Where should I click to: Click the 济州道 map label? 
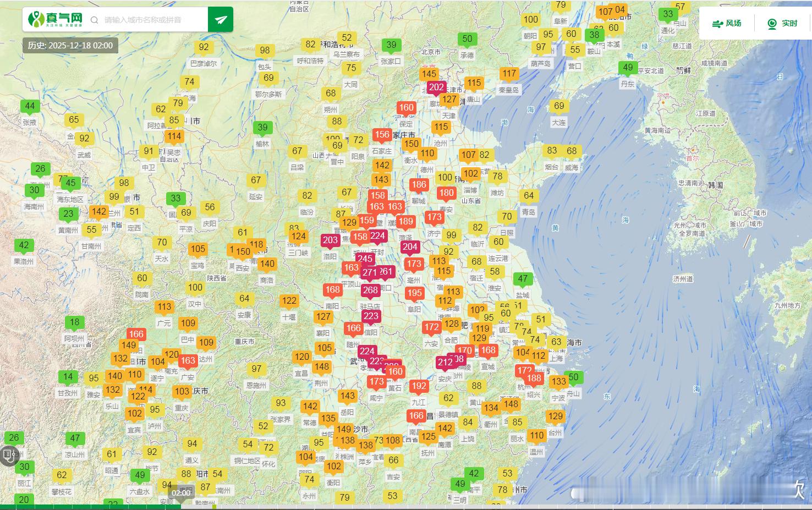683,279
